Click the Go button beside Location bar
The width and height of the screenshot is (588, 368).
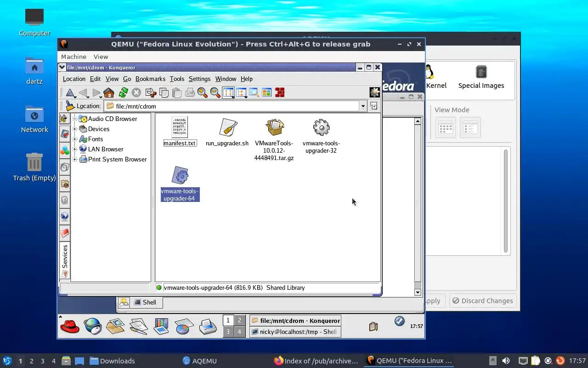374,106
